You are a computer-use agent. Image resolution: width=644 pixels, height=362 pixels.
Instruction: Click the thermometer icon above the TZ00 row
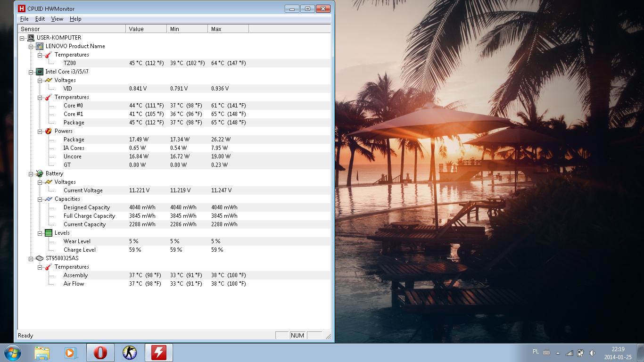click(49, 55)
